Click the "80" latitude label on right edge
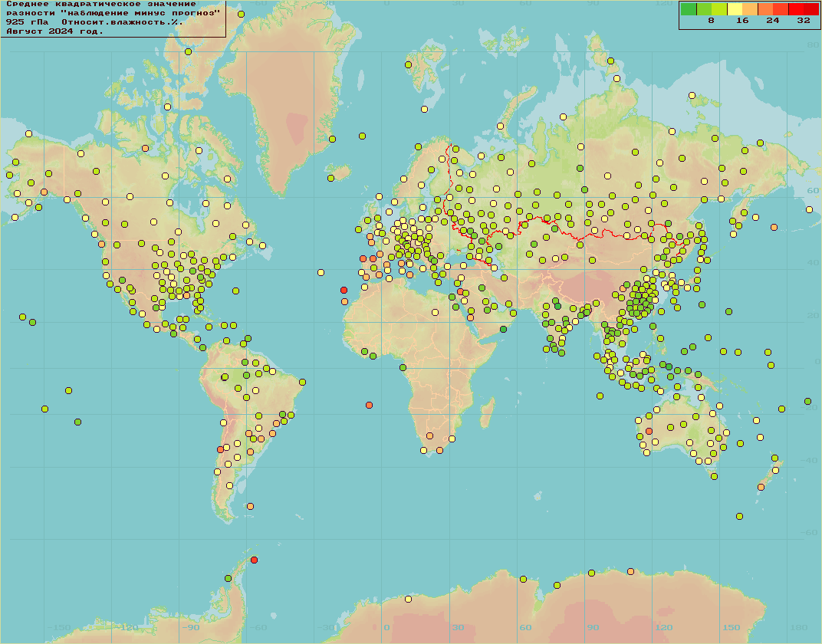The height and width of the screenshot is (644, 822). (813, 45)
